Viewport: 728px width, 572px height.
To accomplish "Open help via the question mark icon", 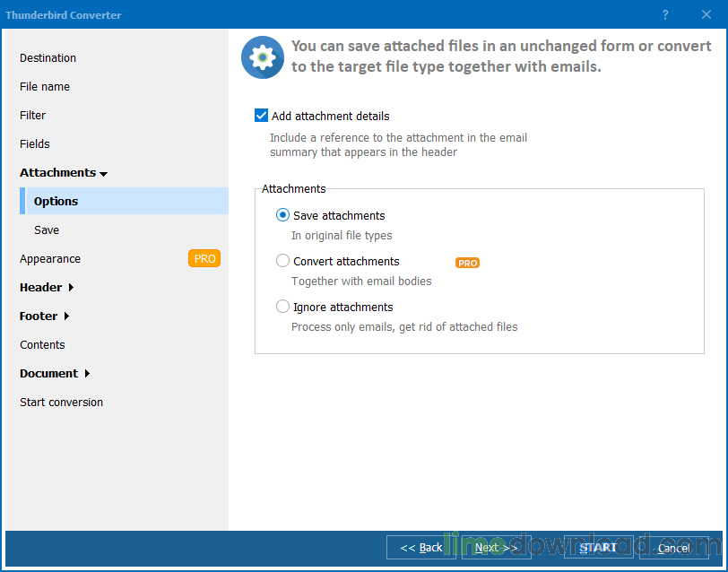I will (664, 15).
